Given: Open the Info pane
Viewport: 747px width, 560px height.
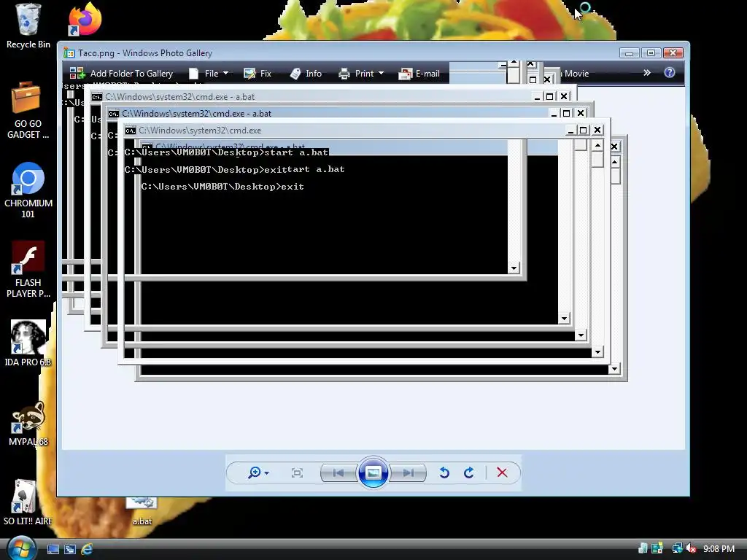Looking at the screenshot, I should [306, 74].
